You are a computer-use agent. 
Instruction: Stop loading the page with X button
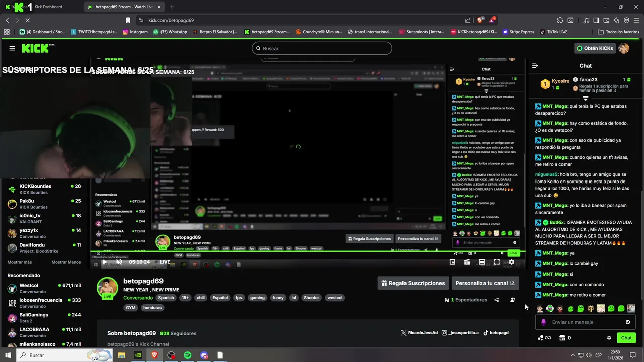[x=27, y=20]
